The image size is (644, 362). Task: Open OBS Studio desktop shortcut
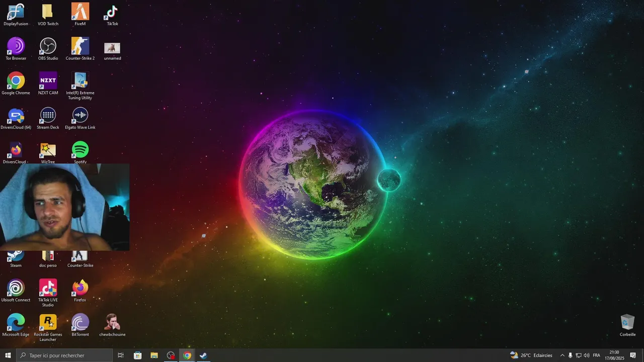point(48,49)
